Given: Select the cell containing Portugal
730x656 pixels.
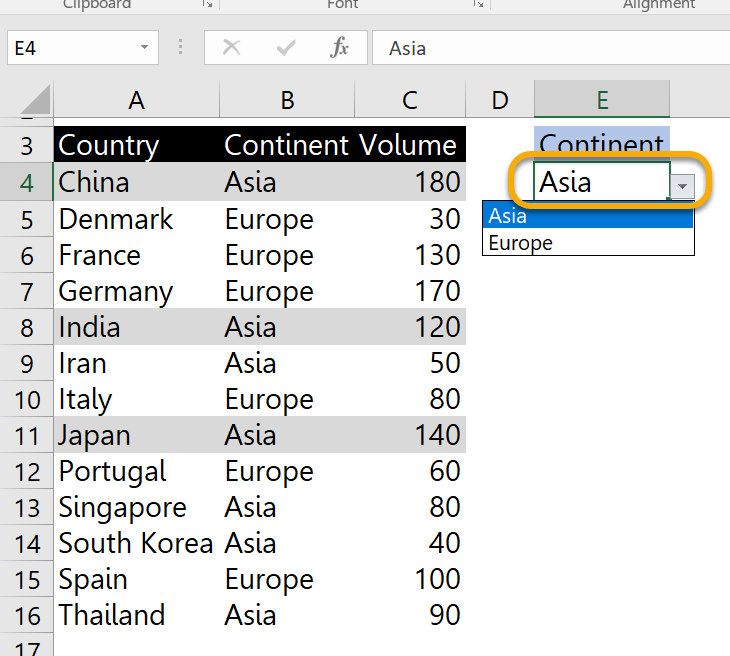Looking at the screenshot, I should 137,471.
